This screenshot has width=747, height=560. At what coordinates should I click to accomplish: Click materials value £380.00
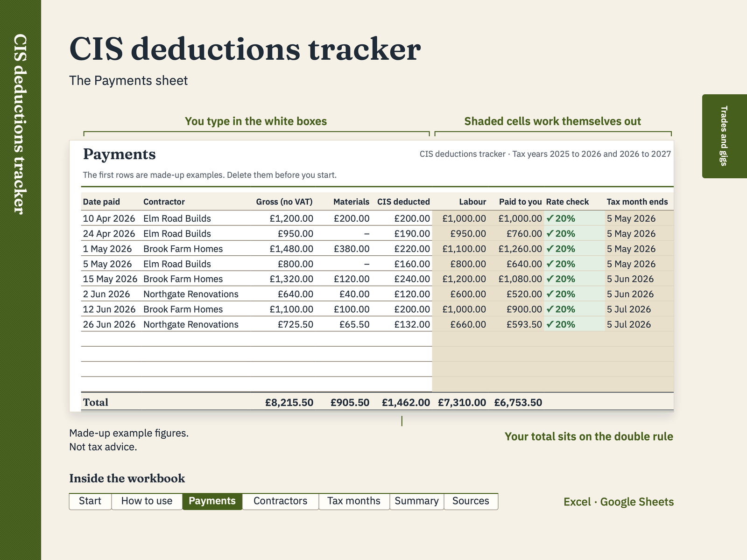(352, 249)
